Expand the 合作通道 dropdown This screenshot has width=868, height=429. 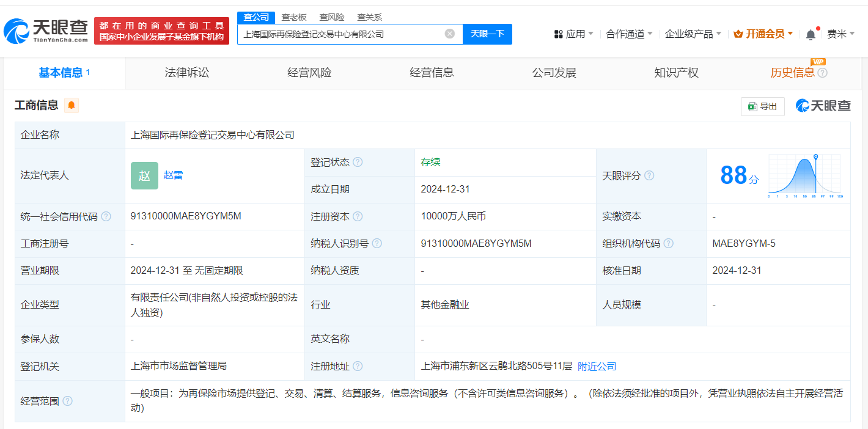coord(629,34)
